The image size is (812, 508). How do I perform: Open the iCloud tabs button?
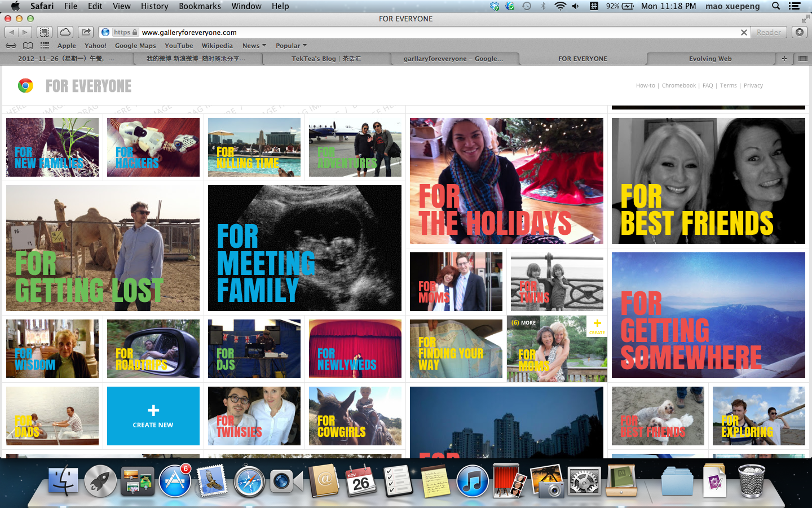[x=65, y=32]
